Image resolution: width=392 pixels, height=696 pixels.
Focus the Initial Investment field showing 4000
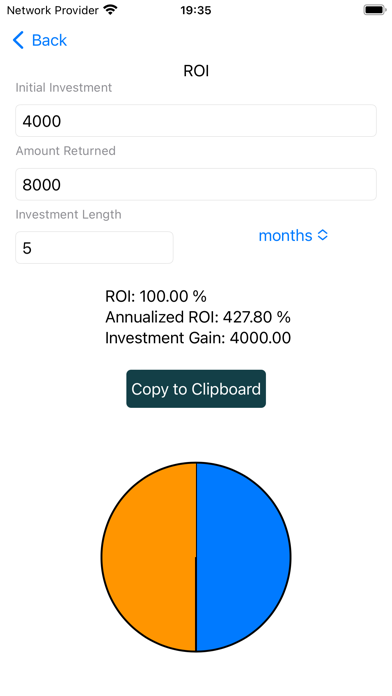coord(196,121)
